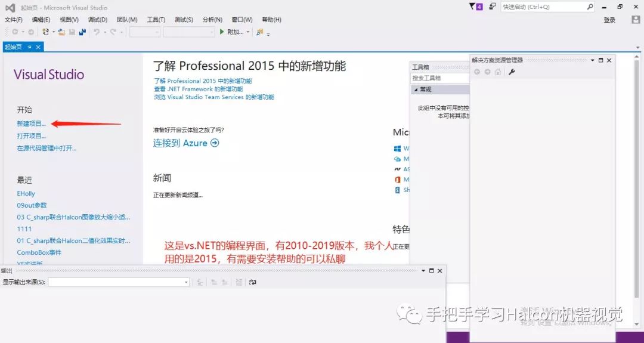Screen dimensions: 644x343
Task: Click the home icon in 解决方案资源管理器
Action: tap(498, 72)
